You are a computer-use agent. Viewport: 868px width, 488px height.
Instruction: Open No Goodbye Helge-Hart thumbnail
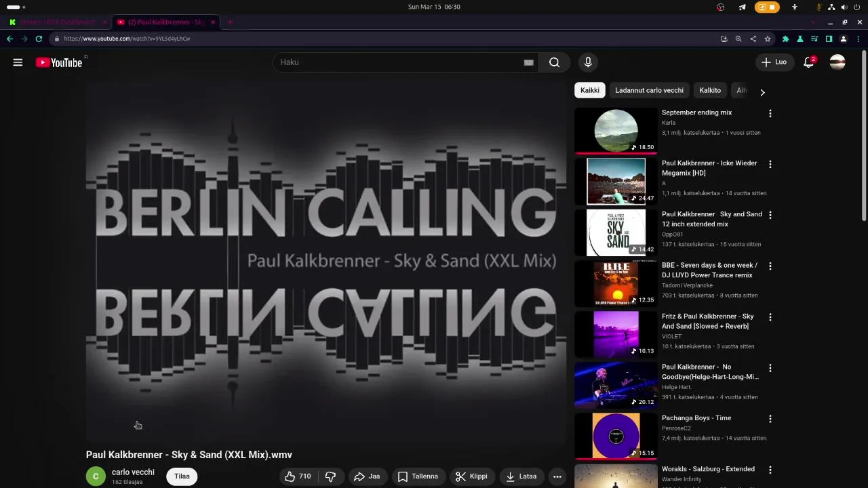(616, 385)
